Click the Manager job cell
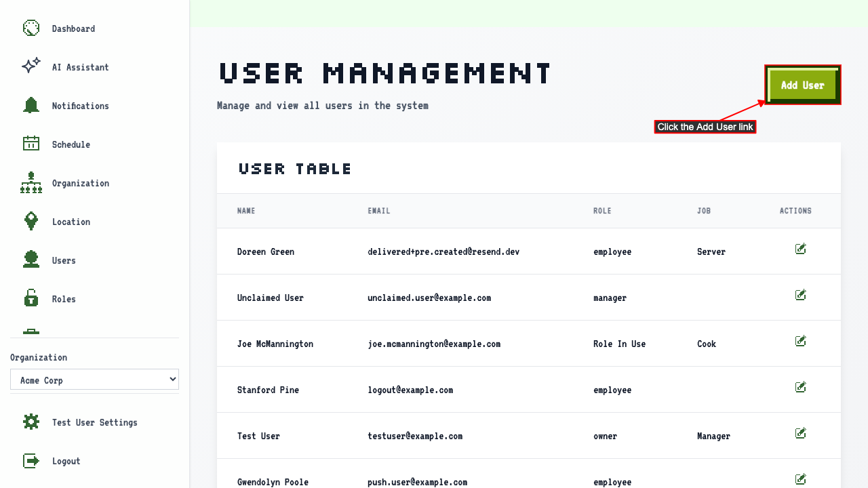The width and height of the screenshot is (868, 488). 713,436
